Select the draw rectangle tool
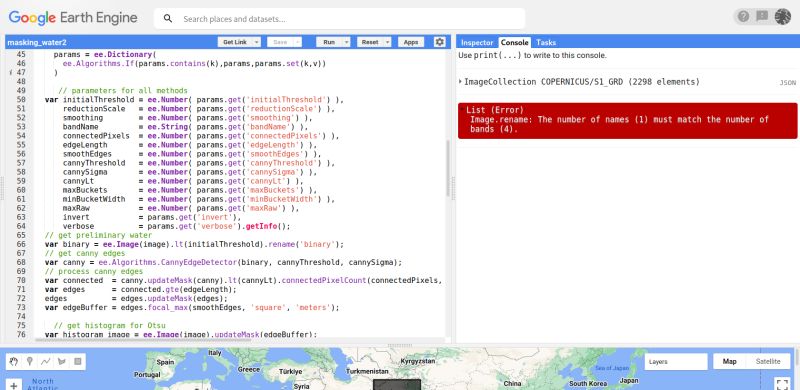Image resolution: width=800 pixels, height=390 pixels. click(x=78, y=361)
